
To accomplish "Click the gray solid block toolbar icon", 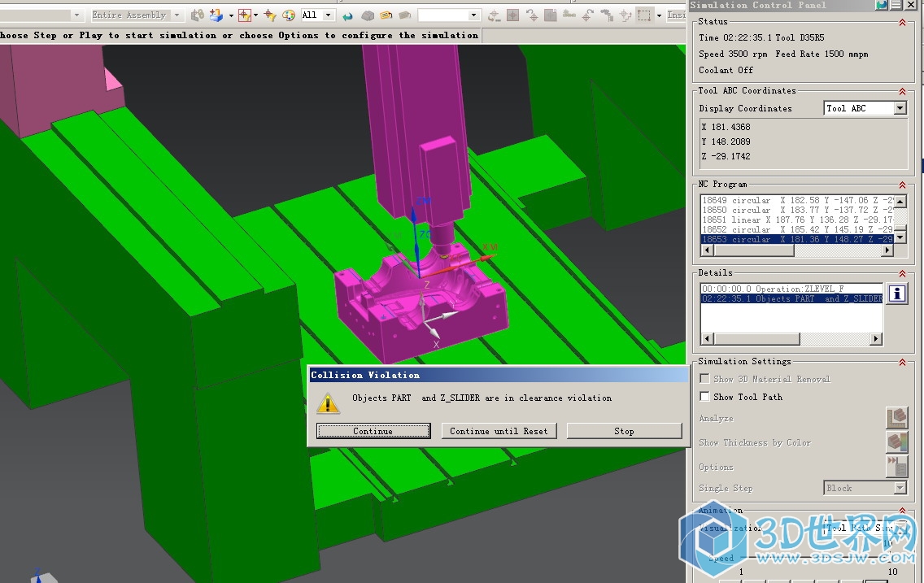I will pyautogui.click(x=367, y=16).
